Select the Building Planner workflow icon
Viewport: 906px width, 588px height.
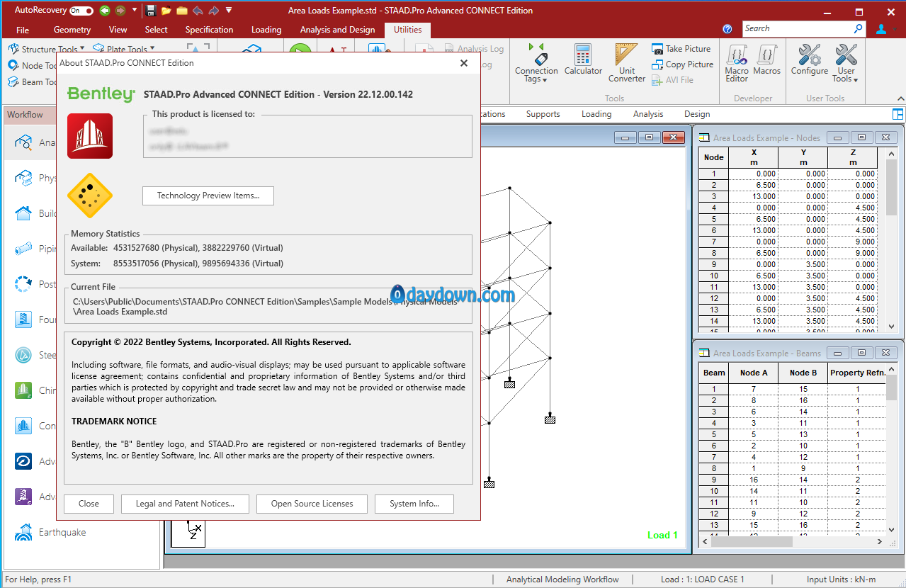pyautogui.click(x=24, y=213)
